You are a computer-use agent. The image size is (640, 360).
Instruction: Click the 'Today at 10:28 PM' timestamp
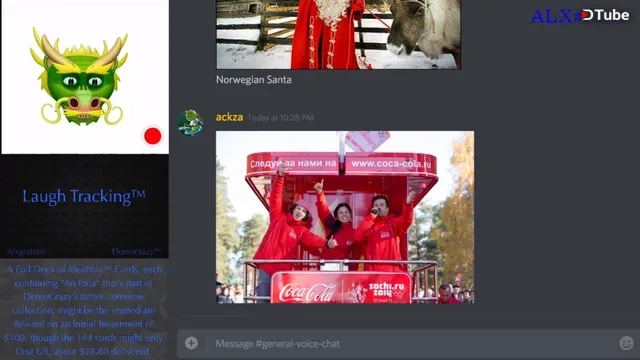pyautogui.click(x=280, y=118)
